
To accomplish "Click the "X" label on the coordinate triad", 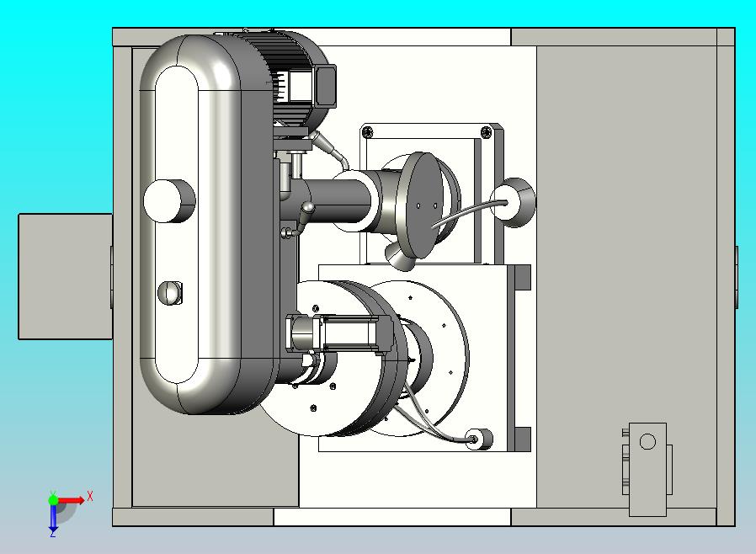I will coord(90,496).
